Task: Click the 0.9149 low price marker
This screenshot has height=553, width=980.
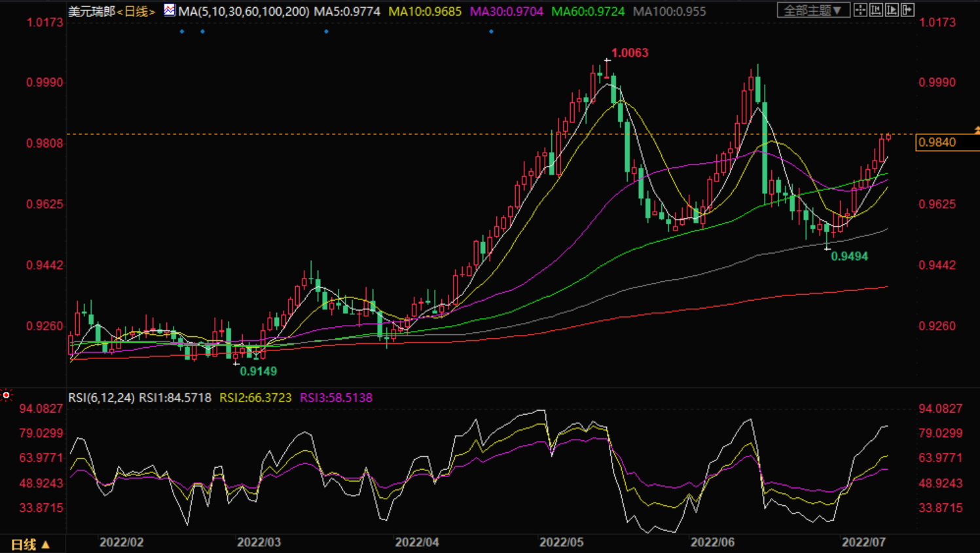Action: pyautogui.click(x=258, y=372)
